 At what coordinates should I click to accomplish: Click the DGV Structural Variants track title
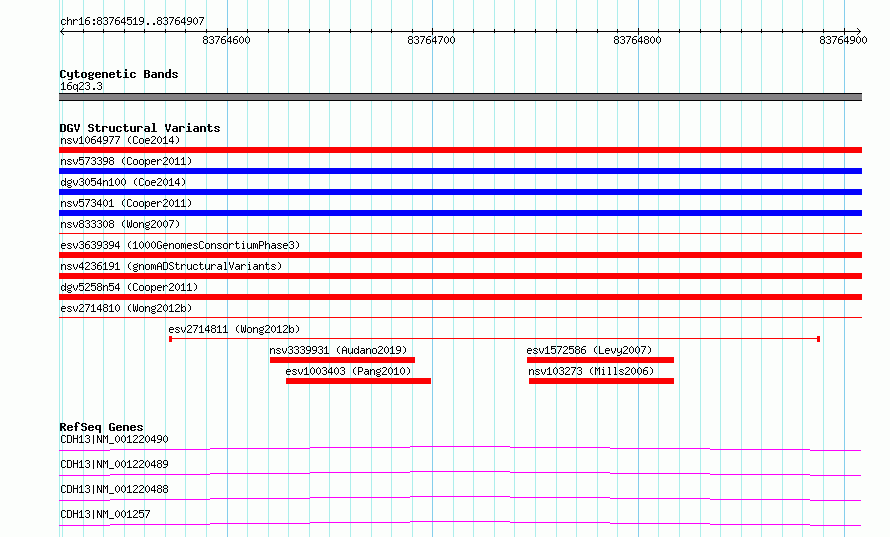point(140,128)
